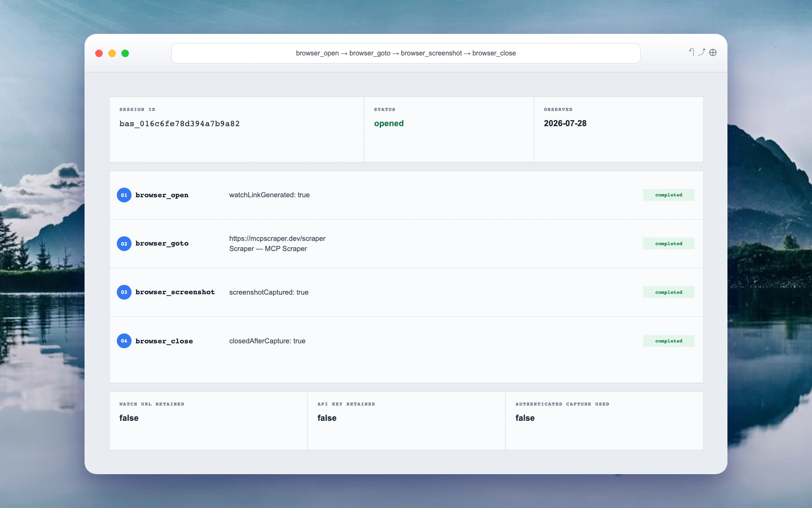Click the green maximize window button
This screenshot has width=812, height=508.
tap(125, 53)
